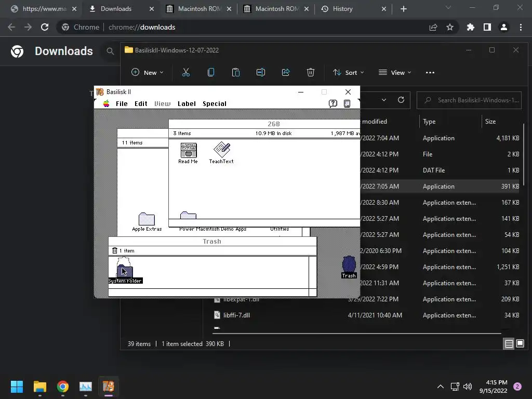
Task: Select the Apple Extras folder
Action: [147, 222]
